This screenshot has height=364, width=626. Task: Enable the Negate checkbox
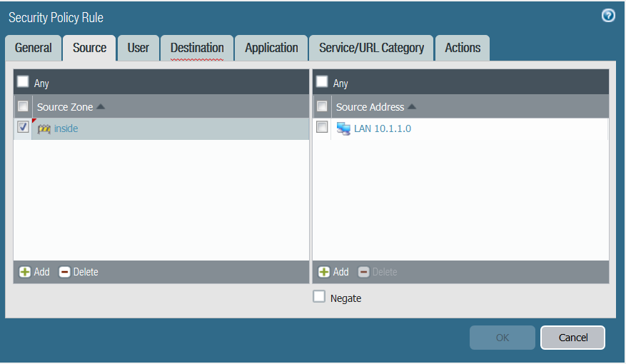[x=319, y=297]
